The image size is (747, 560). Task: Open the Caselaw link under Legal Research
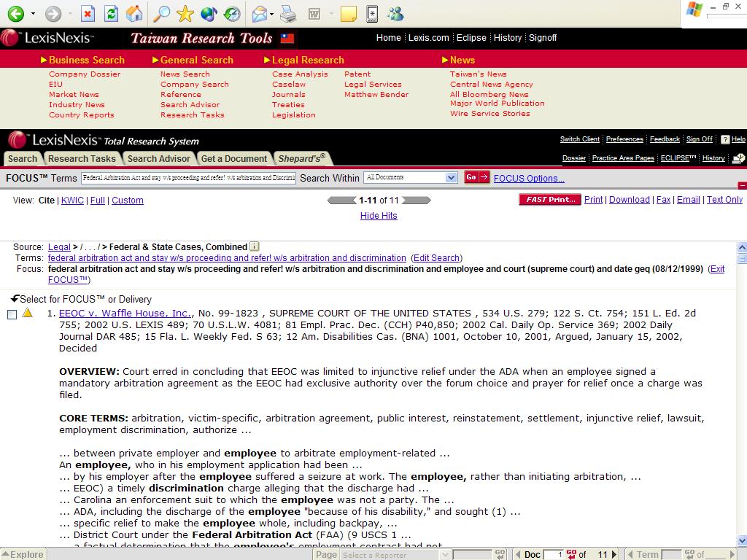[289, 85]
